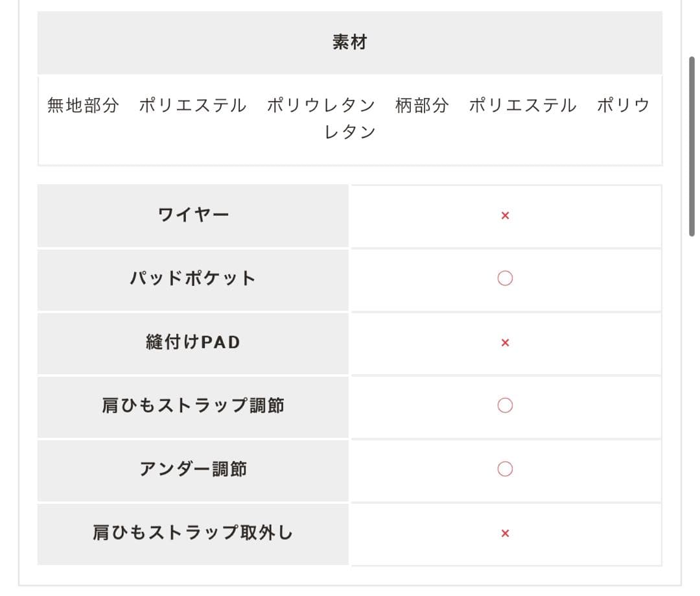
Task: Select the circle mark for 肩ひもストラップ調節
Action: coord(505,405)
